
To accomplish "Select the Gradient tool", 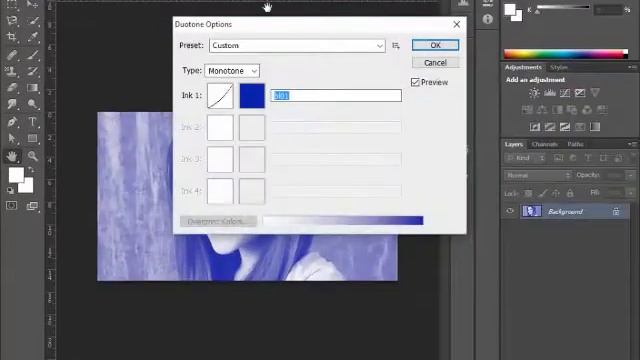I will pyautogui.click(x=33, y=88).
